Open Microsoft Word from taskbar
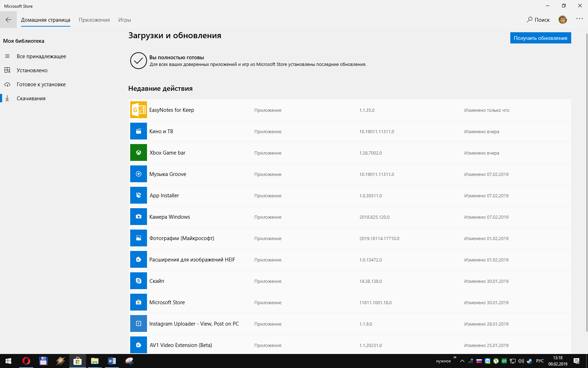 coord(112,361)
